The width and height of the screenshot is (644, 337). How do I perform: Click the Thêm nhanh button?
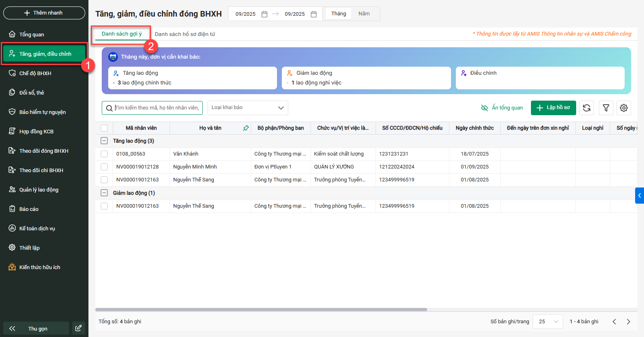44,13
